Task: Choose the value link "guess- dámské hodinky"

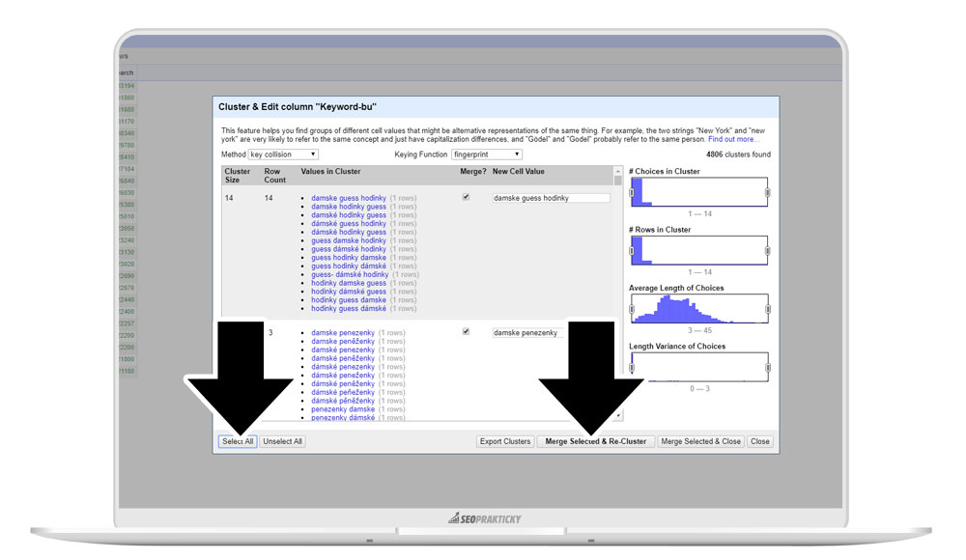Action: 350,275
